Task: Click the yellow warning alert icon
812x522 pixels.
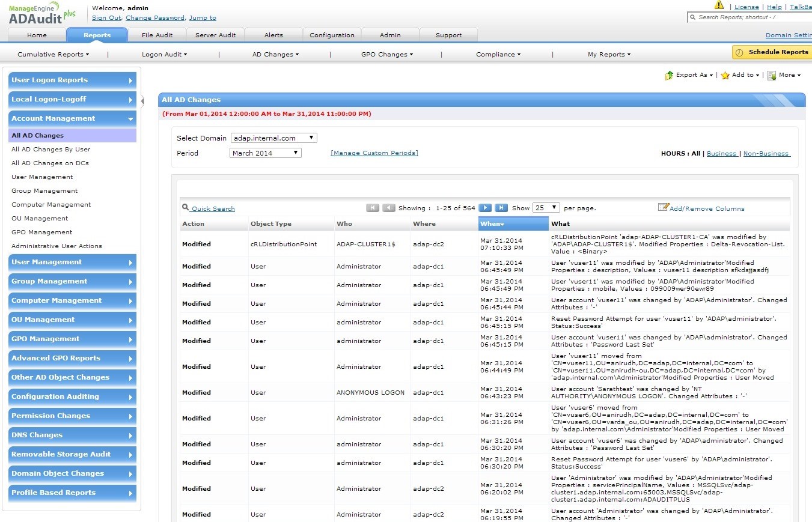Action: coord(719,5)
